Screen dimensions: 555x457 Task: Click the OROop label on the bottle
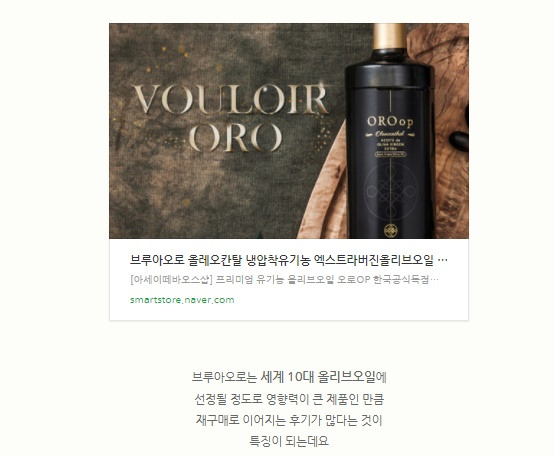tap(390, 121)
